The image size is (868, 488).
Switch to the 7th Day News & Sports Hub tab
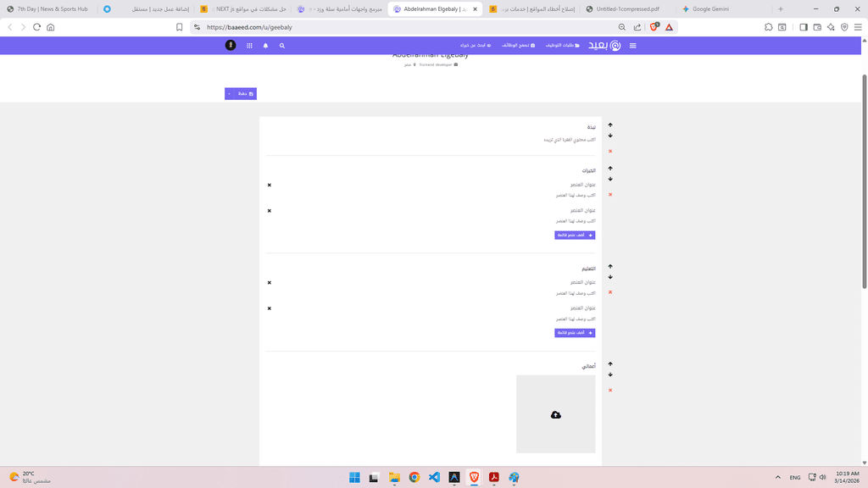click(49, 8)
